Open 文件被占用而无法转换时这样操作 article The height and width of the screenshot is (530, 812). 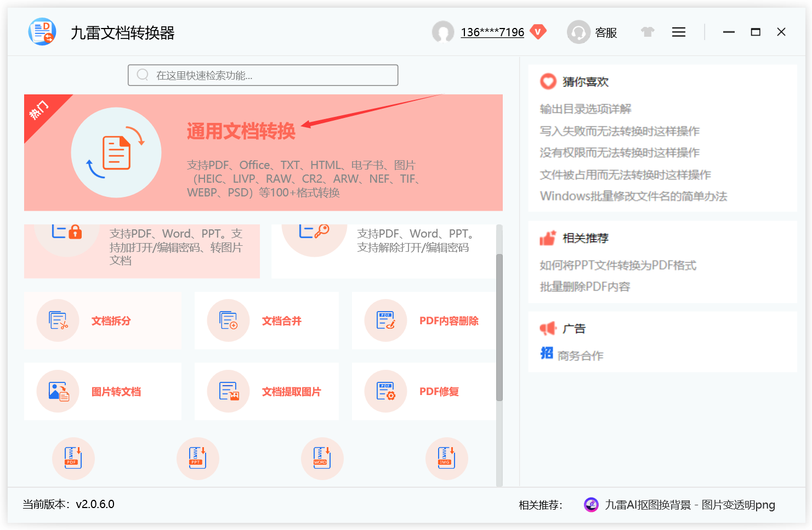[625, 174]
